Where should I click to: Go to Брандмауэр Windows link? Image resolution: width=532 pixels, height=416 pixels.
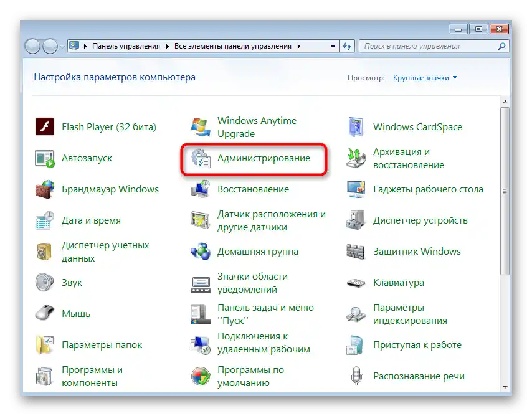click(x=110, y=189)
